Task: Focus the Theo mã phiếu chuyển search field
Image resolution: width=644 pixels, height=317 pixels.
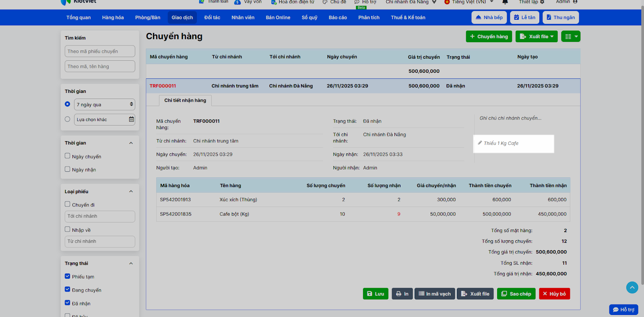Action: point(100,51)
